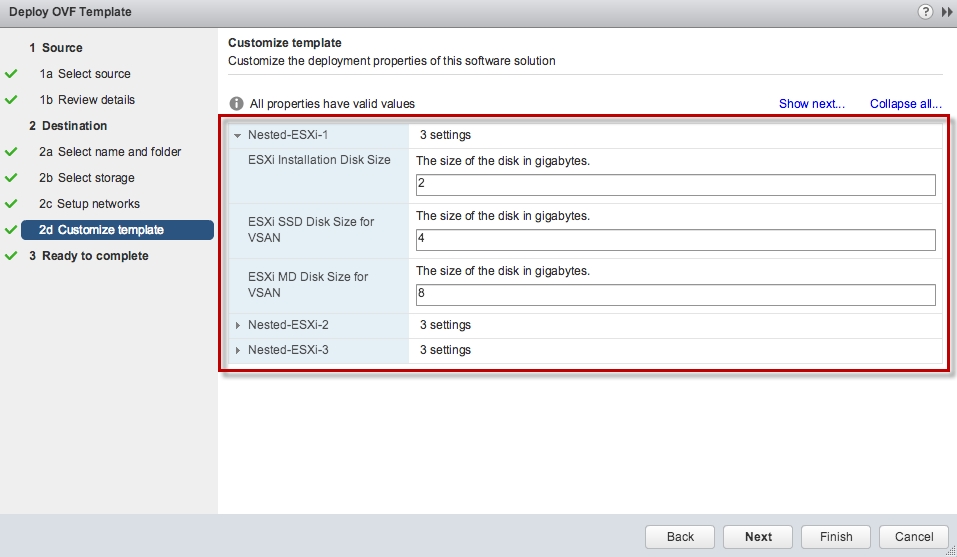
Task: Focus the ESXi Installation Disk Size field
Action: click(x=676, y=185)
